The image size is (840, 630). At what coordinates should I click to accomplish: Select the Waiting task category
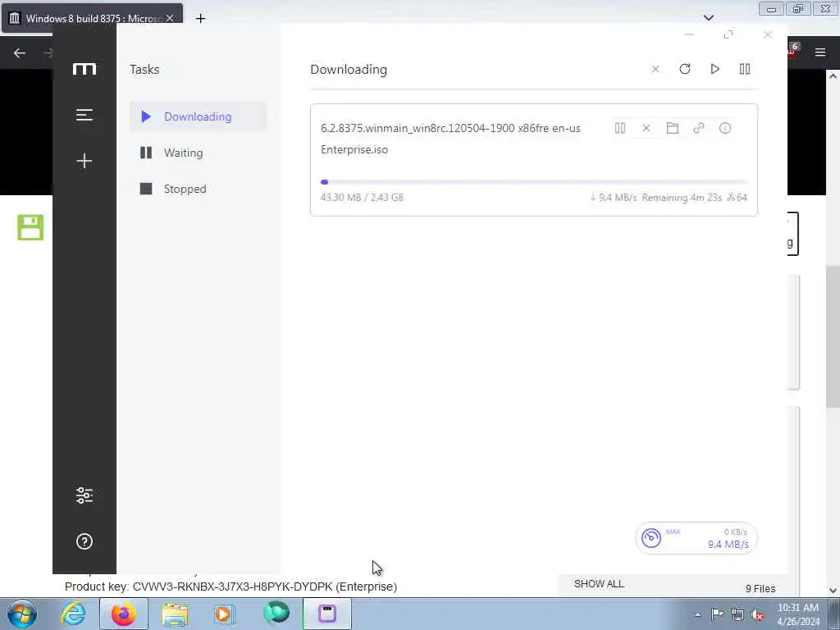click(199, 153)
